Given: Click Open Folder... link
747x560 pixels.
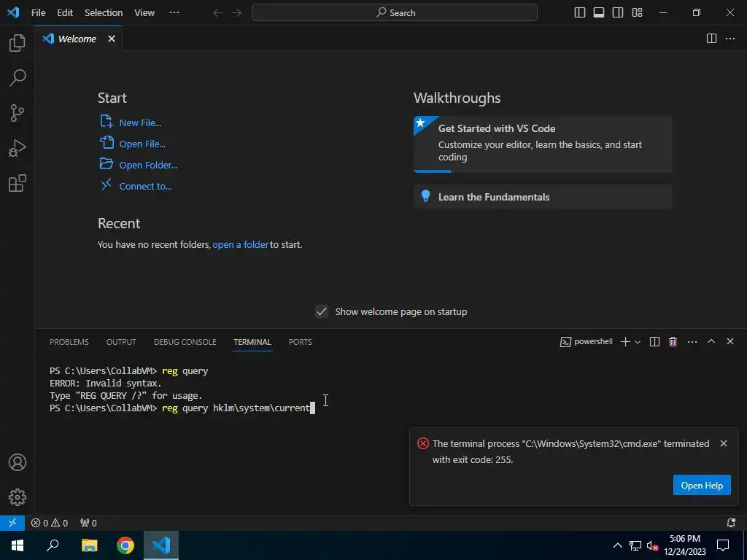Looking at the screenshot, I should click(x=148, y=166).
